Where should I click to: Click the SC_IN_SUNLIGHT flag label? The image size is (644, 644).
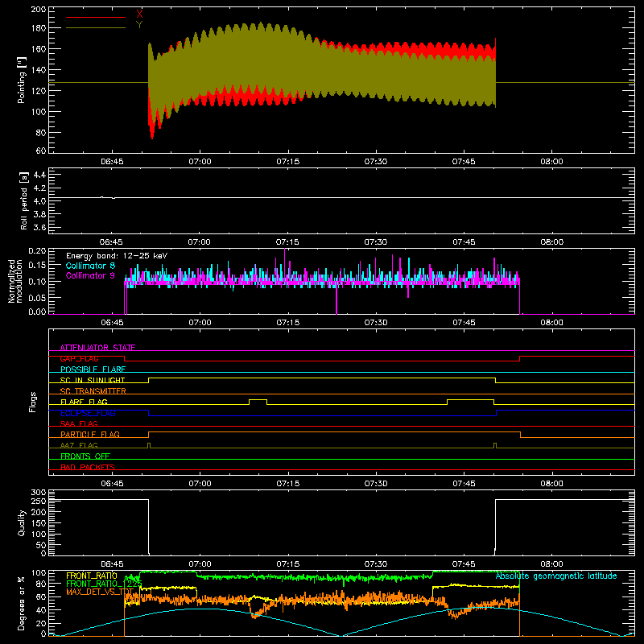pos(93,380)
